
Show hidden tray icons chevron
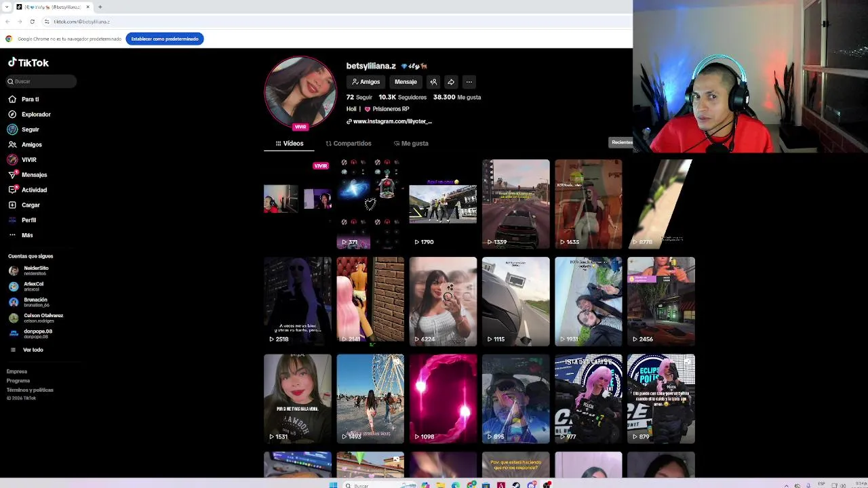(x=787, y=485)
